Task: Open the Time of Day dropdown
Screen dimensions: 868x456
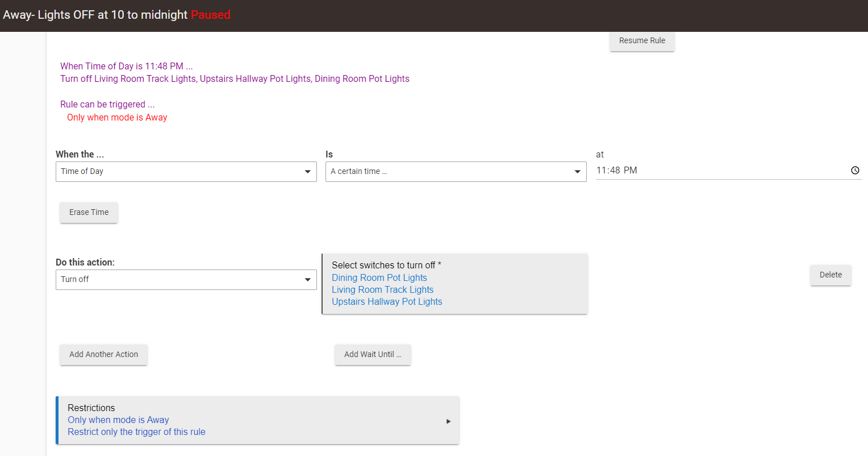Action: (x=186, y=172)
